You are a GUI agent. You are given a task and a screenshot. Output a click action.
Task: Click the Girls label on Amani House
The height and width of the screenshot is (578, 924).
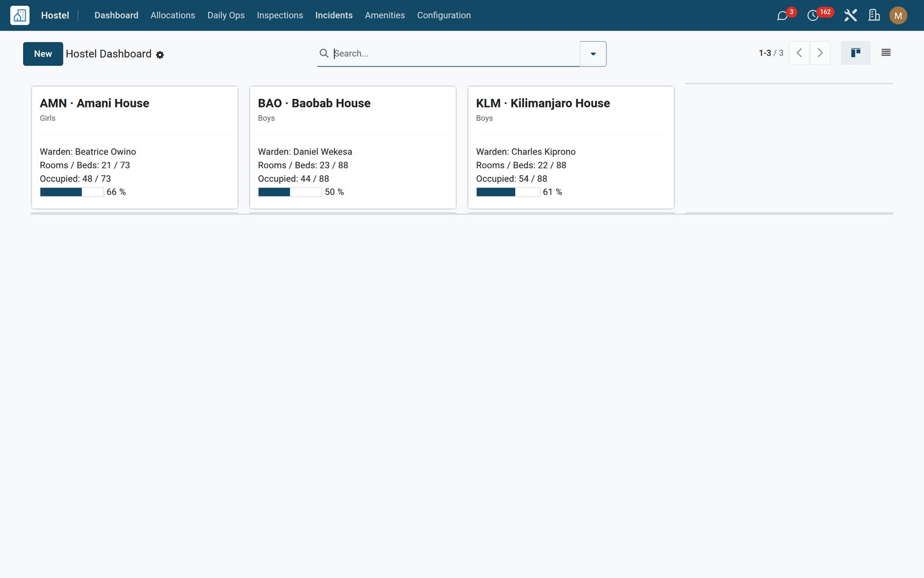click(x=48, y=118)
